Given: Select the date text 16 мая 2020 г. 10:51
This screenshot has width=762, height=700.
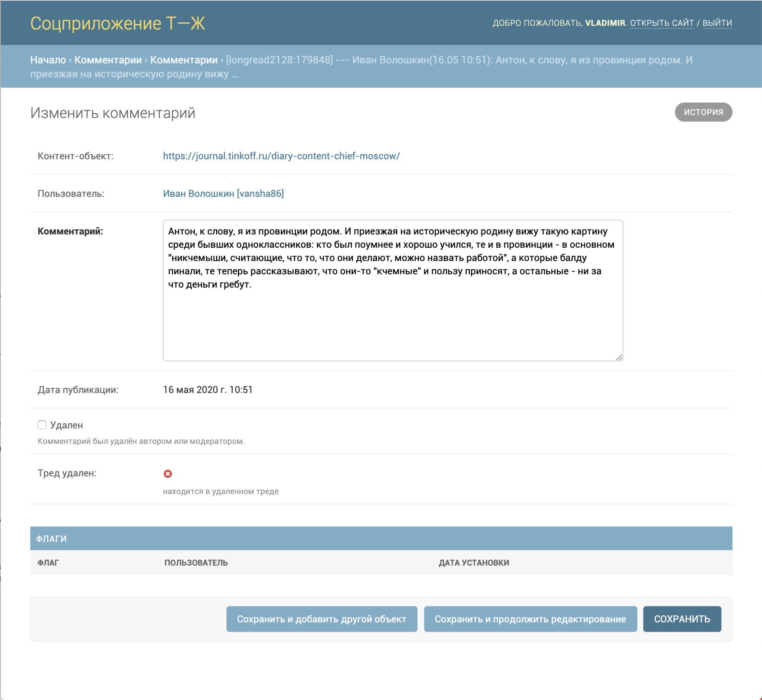Looking at the screenshot, I should 208,390.
